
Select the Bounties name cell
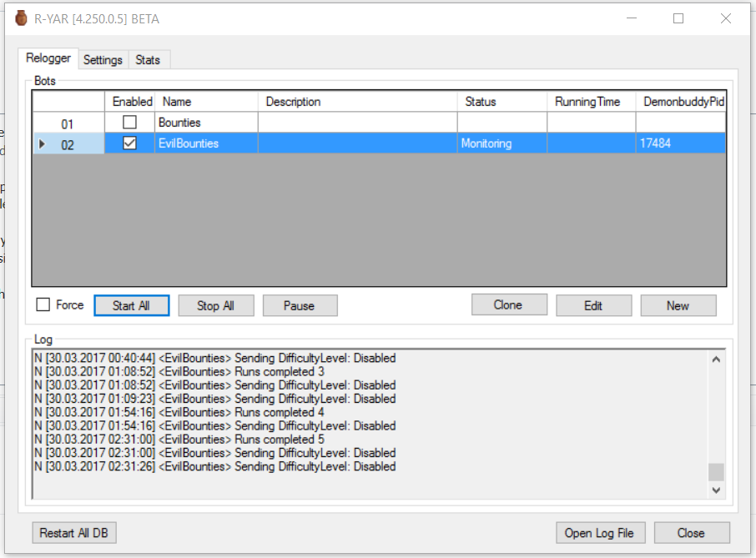(206, 123)
